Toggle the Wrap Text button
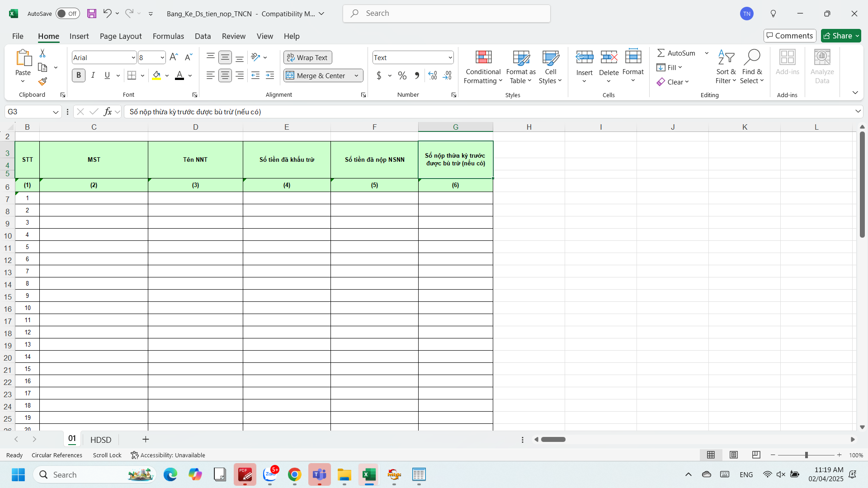The height and width of the screenshot is (488, 868). [307, 57]
